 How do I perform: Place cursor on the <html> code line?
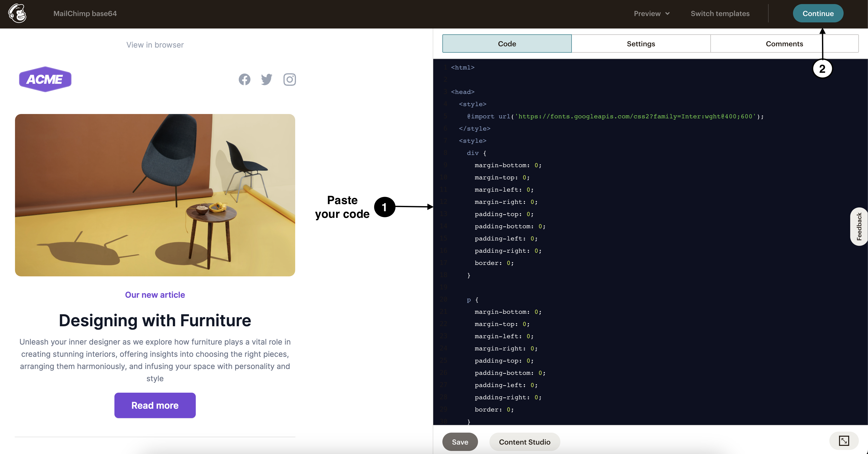pos(463,67)
